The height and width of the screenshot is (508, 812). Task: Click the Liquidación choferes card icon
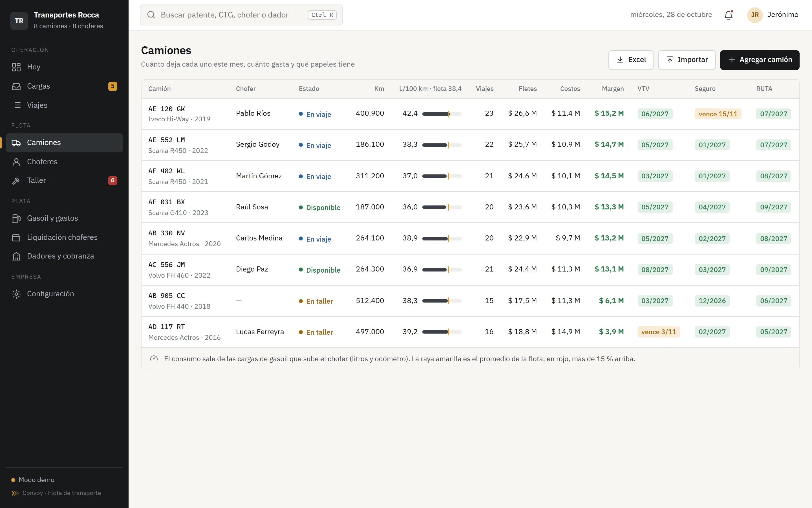pyautogui.click(x=16, y=238)
